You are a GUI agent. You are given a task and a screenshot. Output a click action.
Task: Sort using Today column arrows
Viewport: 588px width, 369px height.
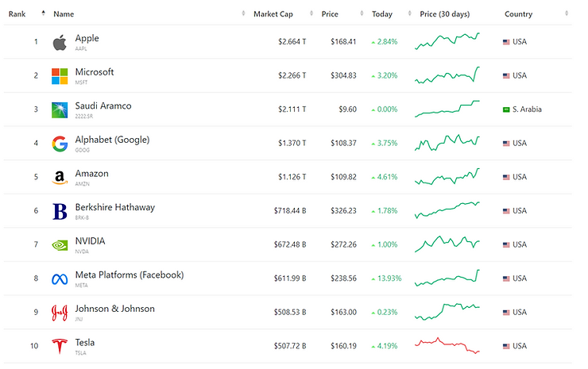click(x=409, y=13)
